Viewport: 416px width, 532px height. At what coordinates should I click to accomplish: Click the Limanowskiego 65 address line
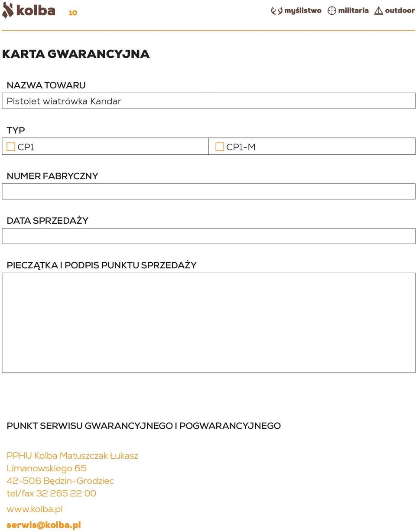(x=46, y=468)
